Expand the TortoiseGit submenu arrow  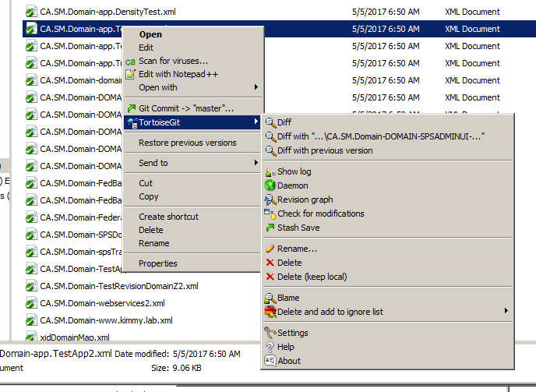point(256,122)
